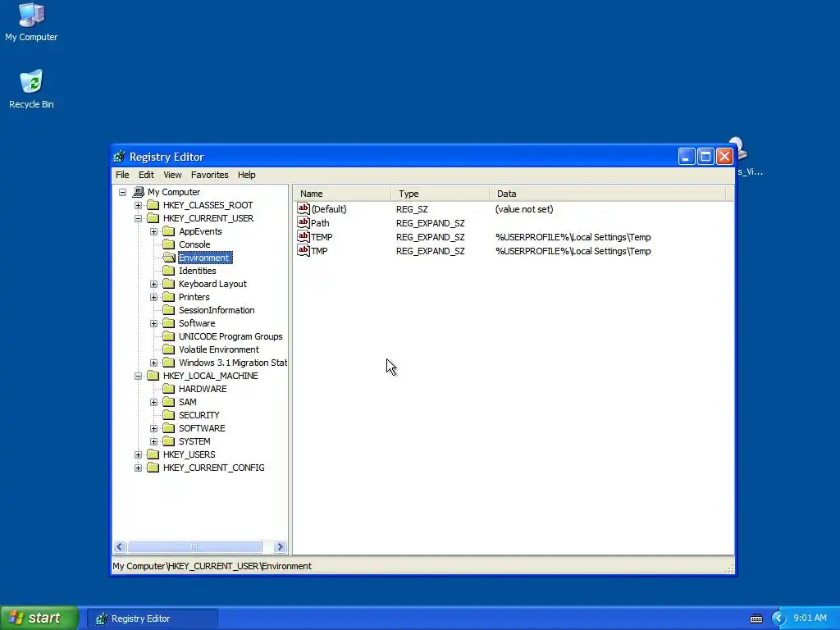Select the Keyboard Layout key label
The image size is (840, 630).
click(x=212, y=284)
